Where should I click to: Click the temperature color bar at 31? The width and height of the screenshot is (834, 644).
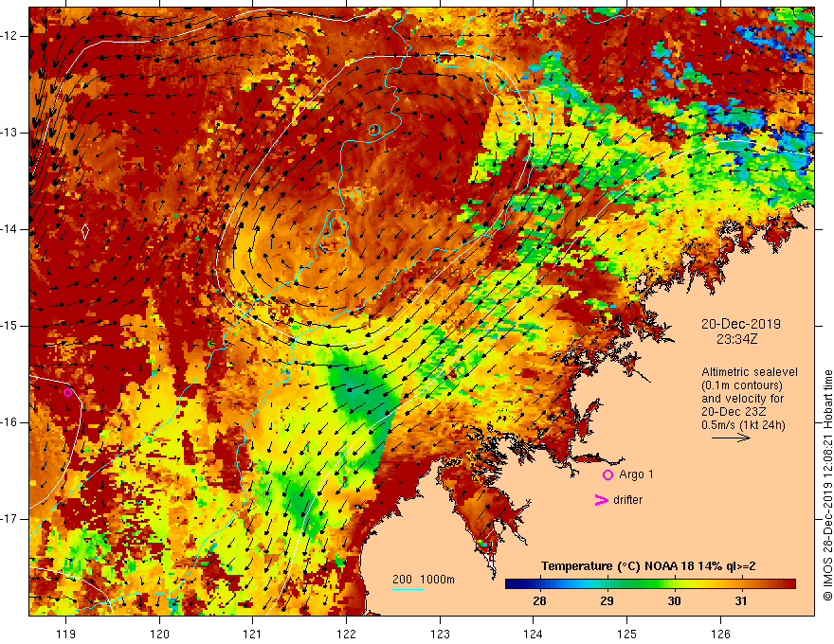tap(741, 584)
